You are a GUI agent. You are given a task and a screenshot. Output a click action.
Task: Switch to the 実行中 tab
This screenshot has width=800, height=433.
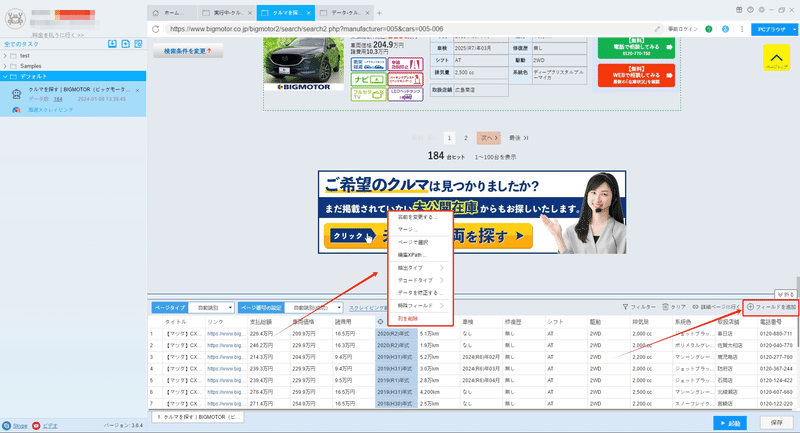tap(227, 13)
